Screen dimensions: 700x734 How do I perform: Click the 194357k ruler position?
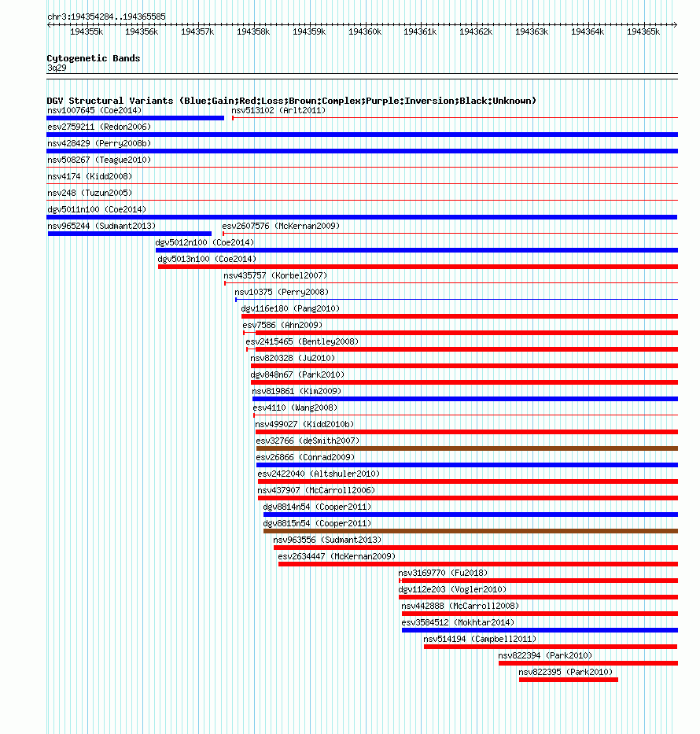pyautogui.click(x=197, y=31)
